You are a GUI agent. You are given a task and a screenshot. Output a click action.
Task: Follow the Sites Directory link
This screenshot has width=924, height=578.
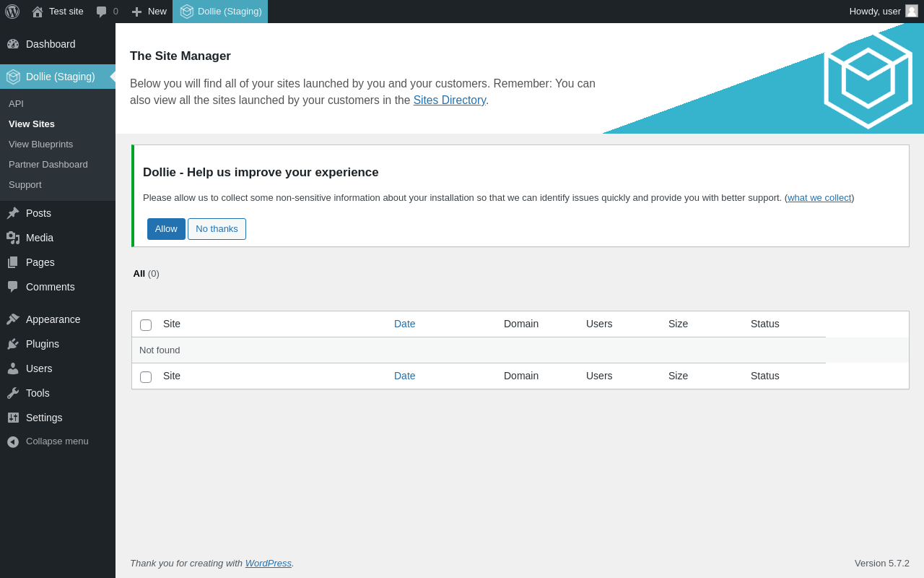(x=449, y=100)
